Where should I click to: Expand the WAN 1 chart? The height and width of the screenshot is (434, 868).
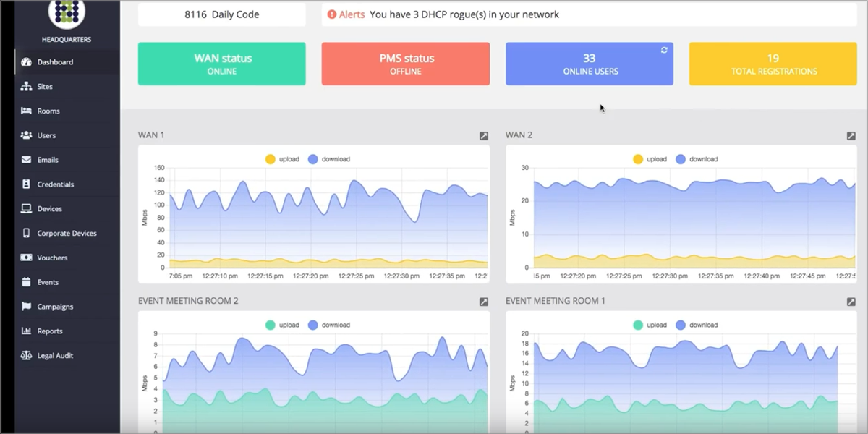[x=484, y=136]
